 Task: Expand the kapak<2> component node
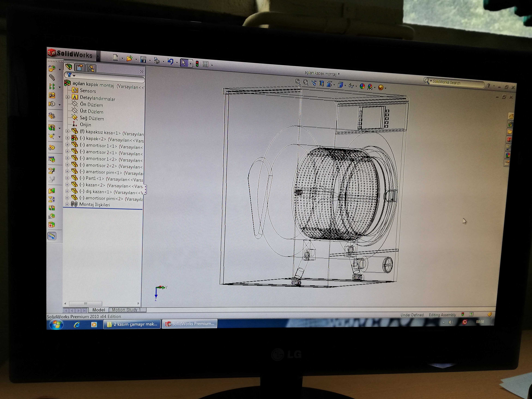pyautogui.click(x=67, y=138)
